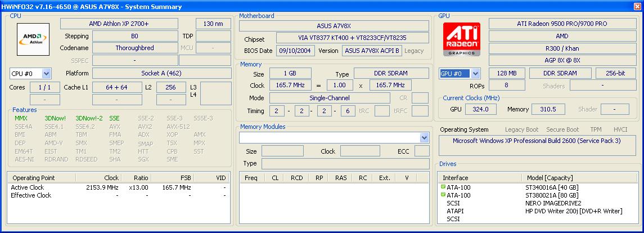Click the GPU Memory clock 310.5 field
The width and height of the screenshot is (644, 233).
548,109
